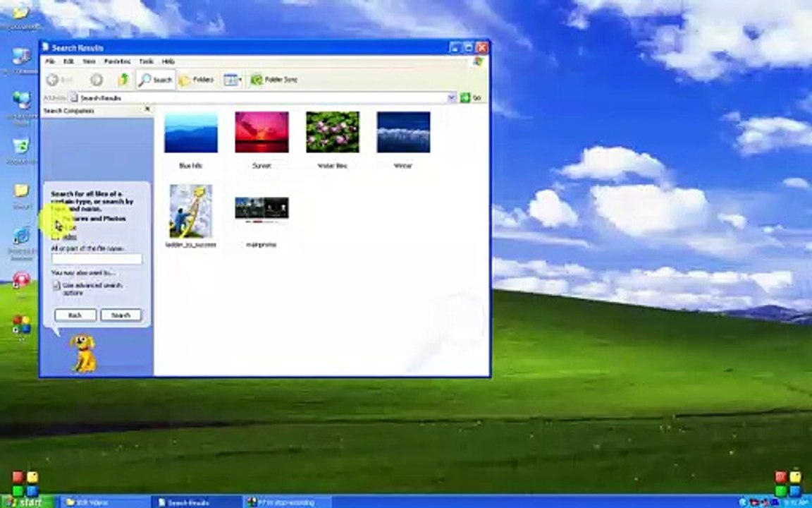Viewport: 812px width, 508px height.
Task: Click the Forward arrow toolbar icon
Action: point(97,80)
